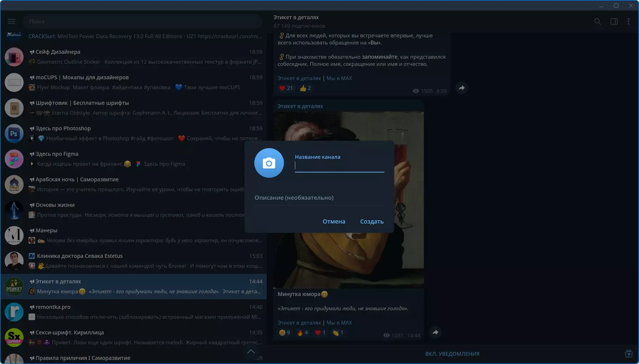Open the hamburger main menu
The height and width of the screenshot is (364, 639).
coord(11,21)
